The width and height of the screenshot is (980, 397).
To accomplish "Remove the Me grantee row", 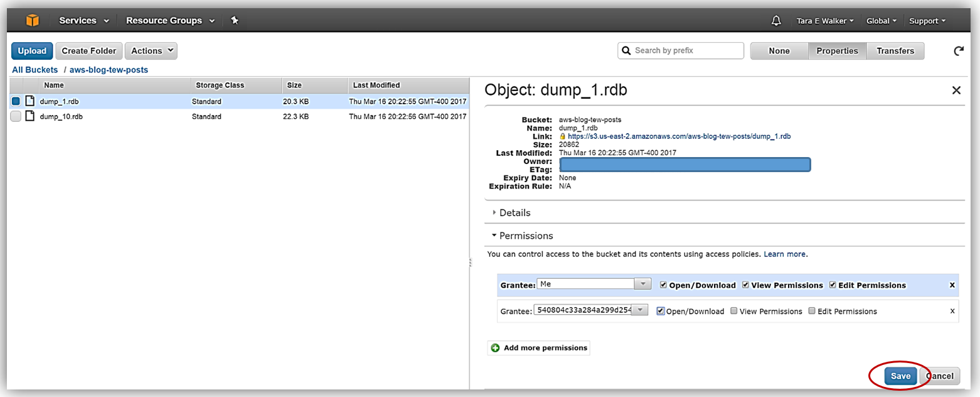I will pos(952,285).
